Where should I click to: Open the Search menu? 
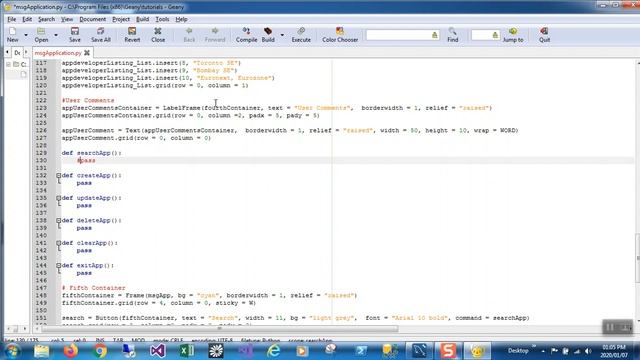(x=46, y=19)
